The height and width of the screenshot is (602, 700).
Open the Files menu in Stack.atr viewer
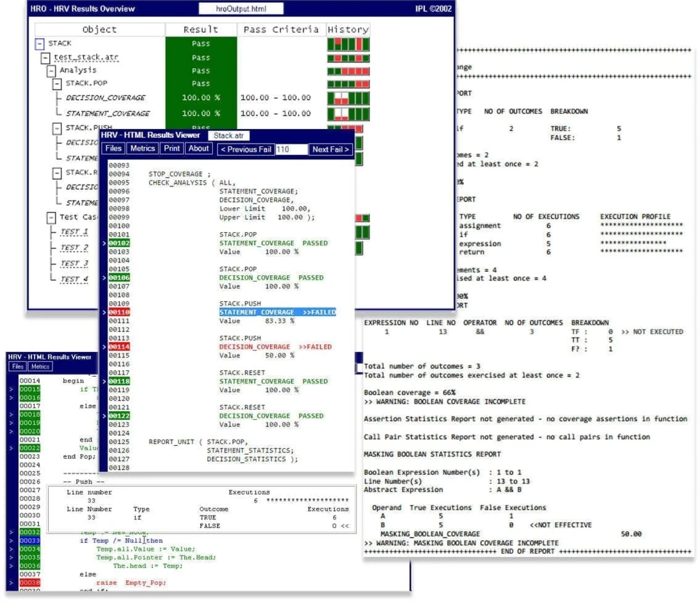113,148
